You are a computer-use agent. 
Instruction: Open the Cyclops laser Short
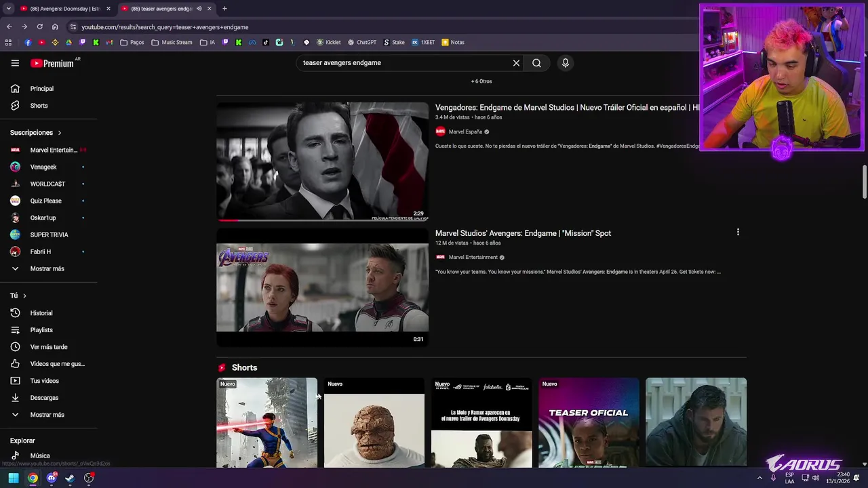(267, 423)
